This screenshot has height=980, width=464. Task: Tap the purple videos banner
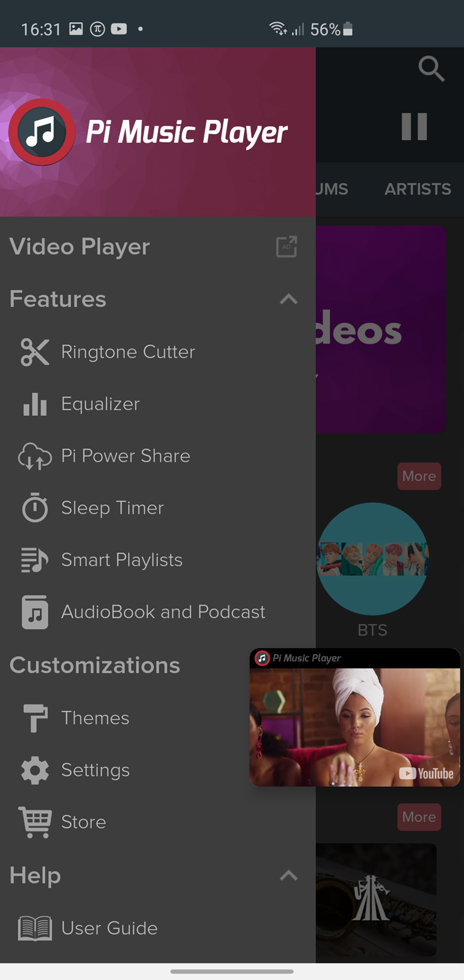tap(381, 329)
